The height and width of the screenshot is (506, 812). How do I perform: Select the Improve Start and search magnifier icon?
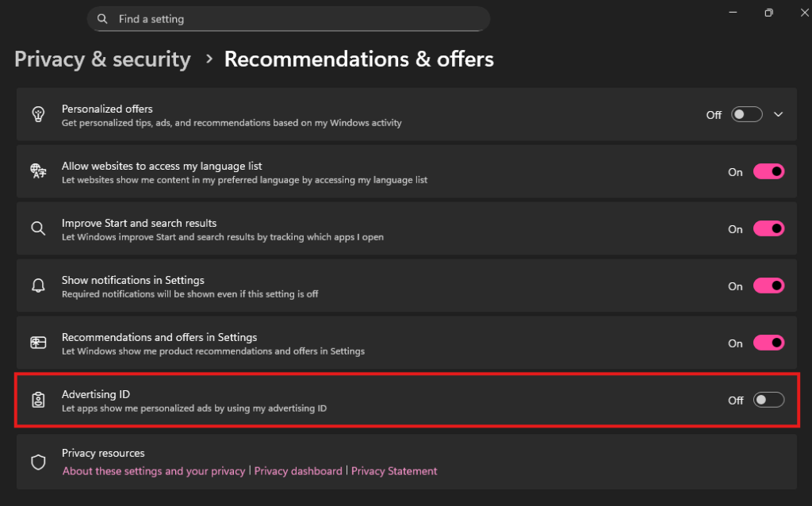pos(38,228)
